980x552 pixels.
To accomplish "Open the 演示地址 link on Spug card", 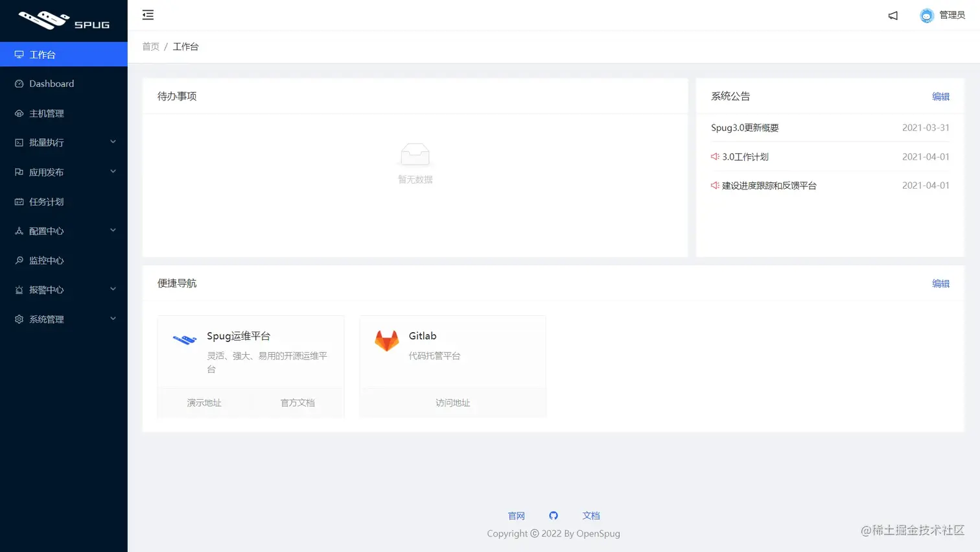I will [x=204, y=403].
